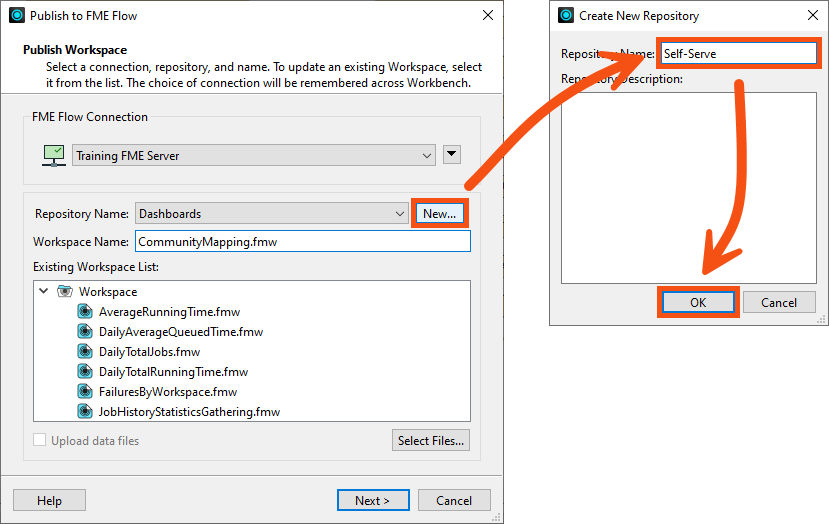The width and height of the screenshot is (829, 524).
Task: Click the Help button
Action: click(x=49, y=500)
